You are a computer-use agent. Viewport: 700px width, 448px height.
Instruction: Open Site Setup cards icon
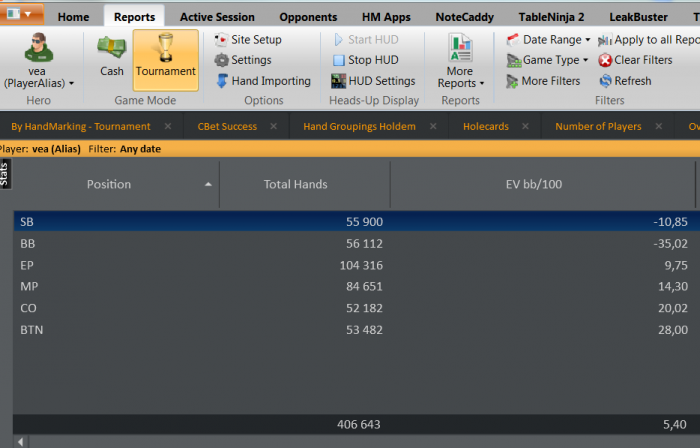pyautogui.click(x=221, y=40)
